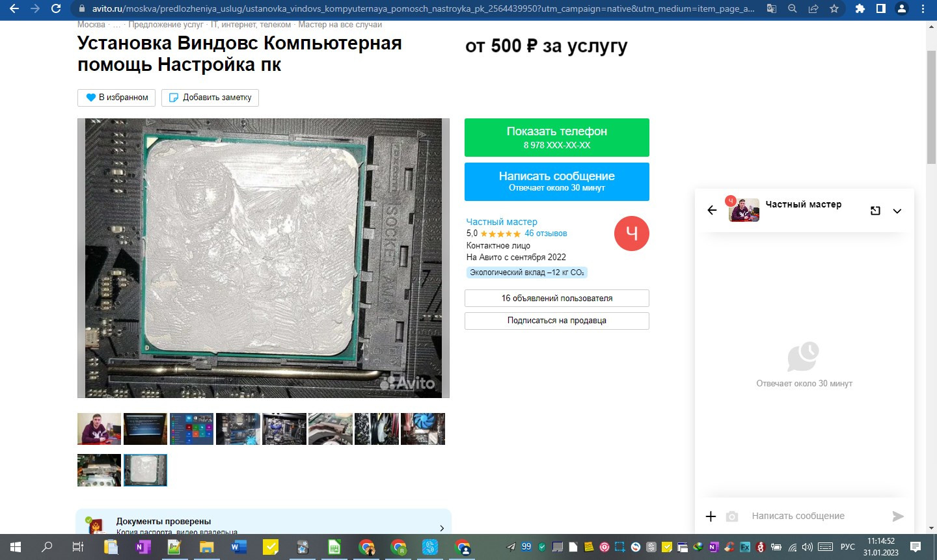
Task: Open OneNote from the taskbar
Action: pyautogui.click(x=143, y=547)
